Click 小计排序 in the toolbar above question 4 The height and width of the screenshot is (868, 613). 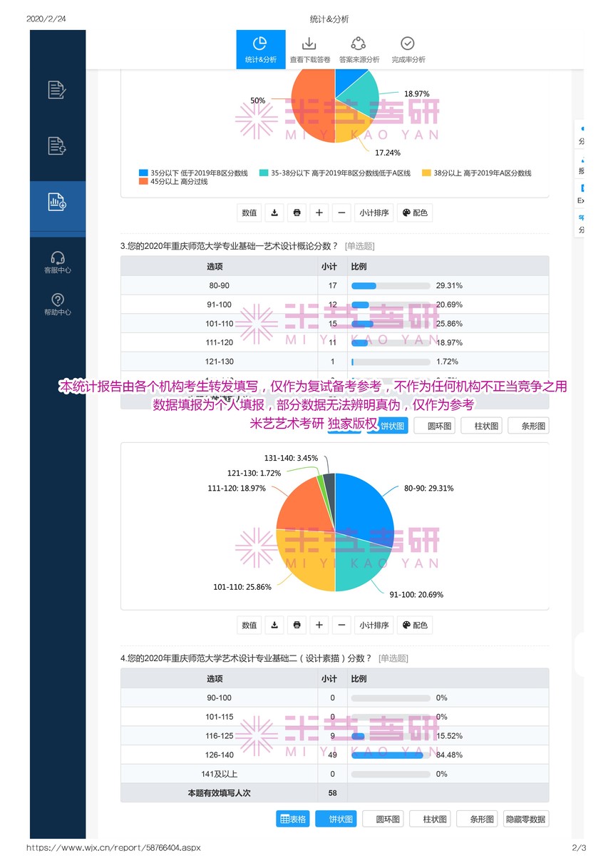click(374, 626)
